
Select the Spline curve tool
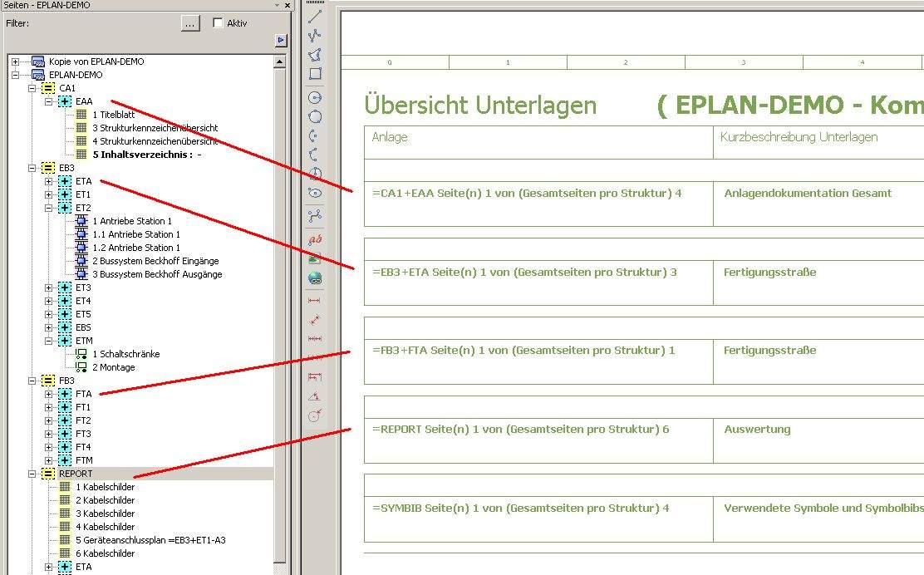[315, 216]
